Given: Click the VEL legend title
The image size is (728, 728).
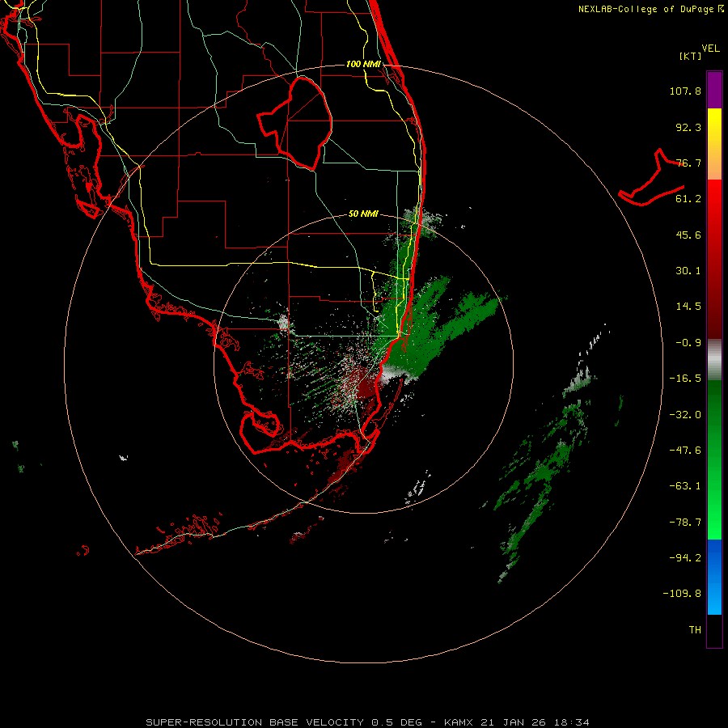Looking at the screenshot, I should [710, 49].
